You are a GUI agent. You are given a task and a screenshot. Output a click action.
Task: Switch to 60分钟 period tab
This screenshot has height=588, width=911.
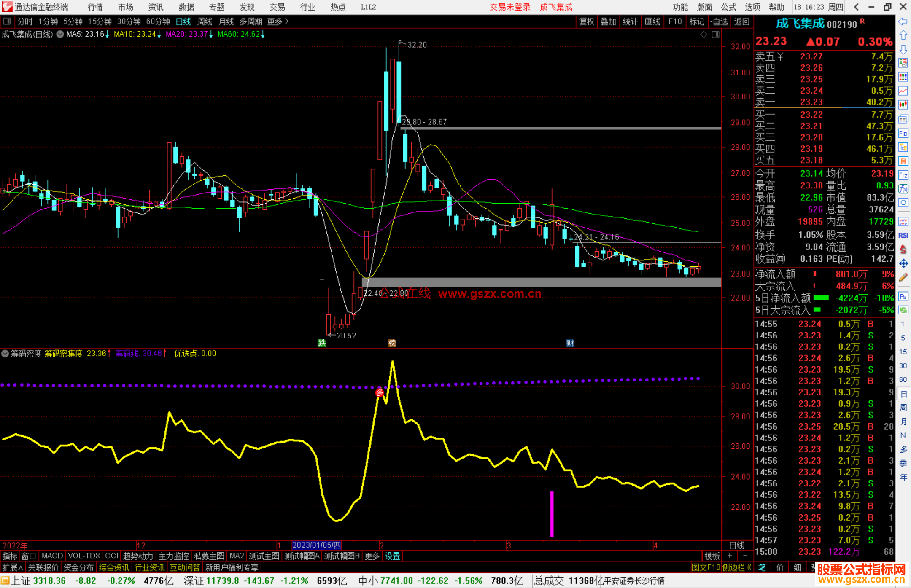158,21
